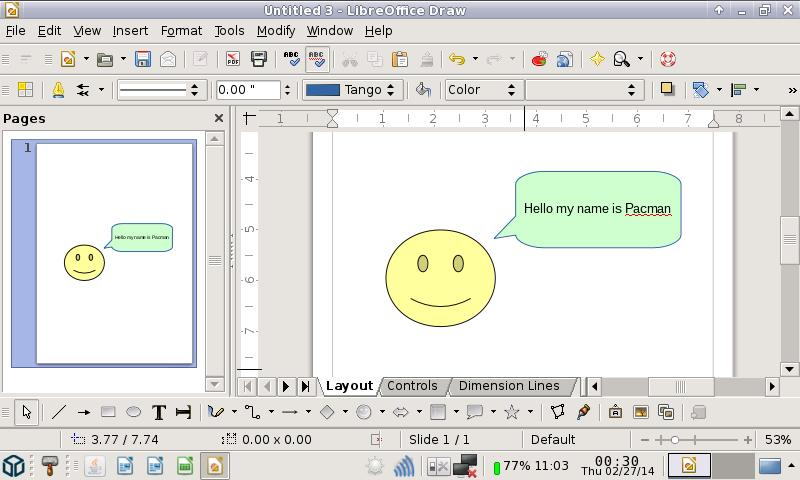Expand the Stars dropdown arrow
This screenshot has height=480, width=800.
coord(530,411)
